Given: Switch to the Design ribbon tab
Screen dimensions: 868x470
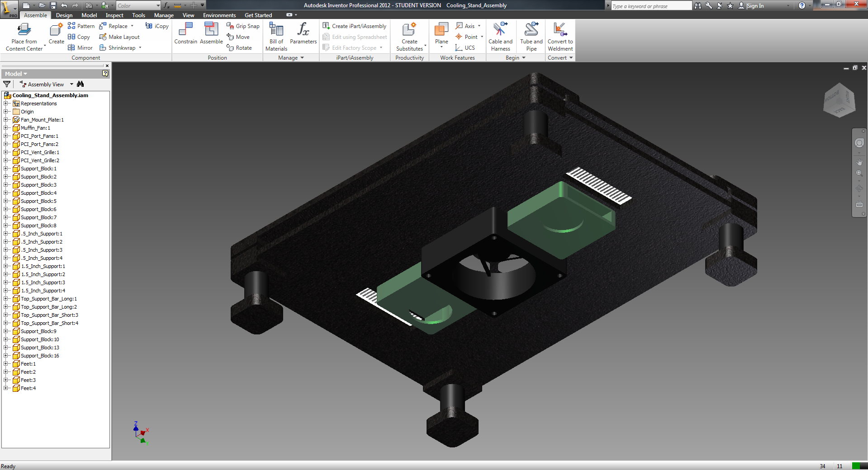Looking at the screenshot, I should point(64,15).
